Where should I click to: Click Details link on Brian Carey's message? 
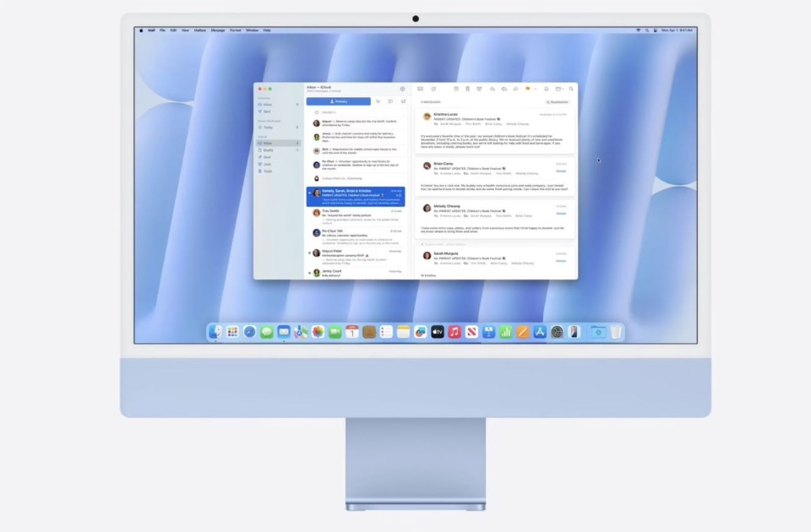561,171
